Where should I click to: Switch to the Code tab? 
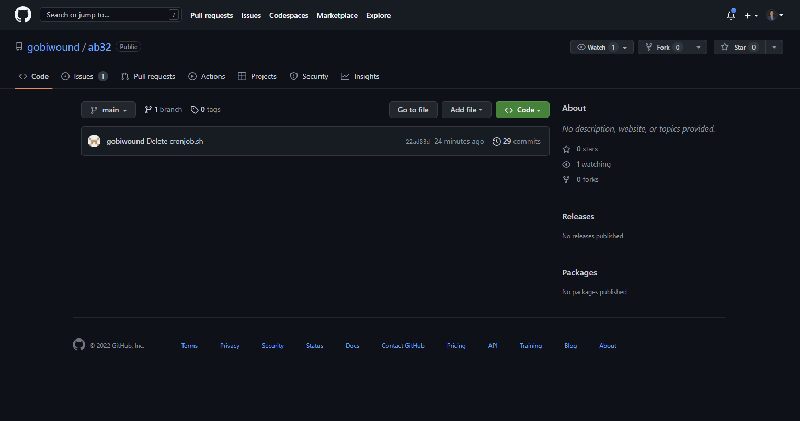click(x=34, y=77)
